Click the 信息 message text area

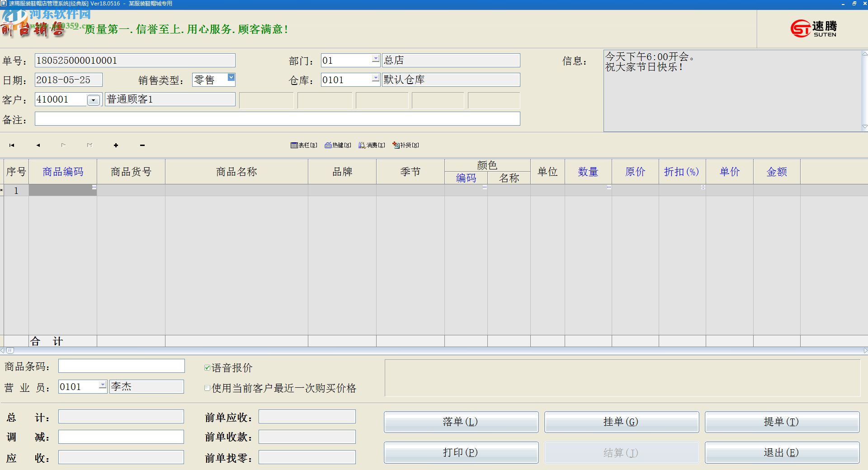click(733, 91)
